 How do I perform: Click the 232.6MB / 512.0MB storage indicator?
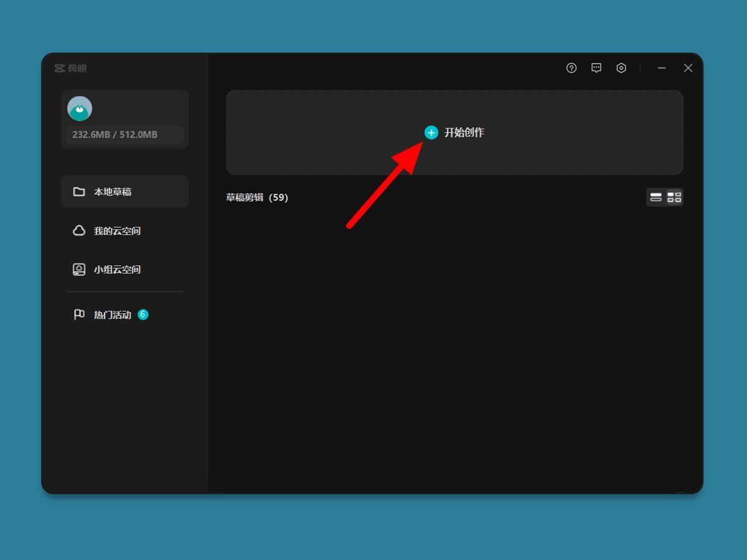tap(115, 134)
